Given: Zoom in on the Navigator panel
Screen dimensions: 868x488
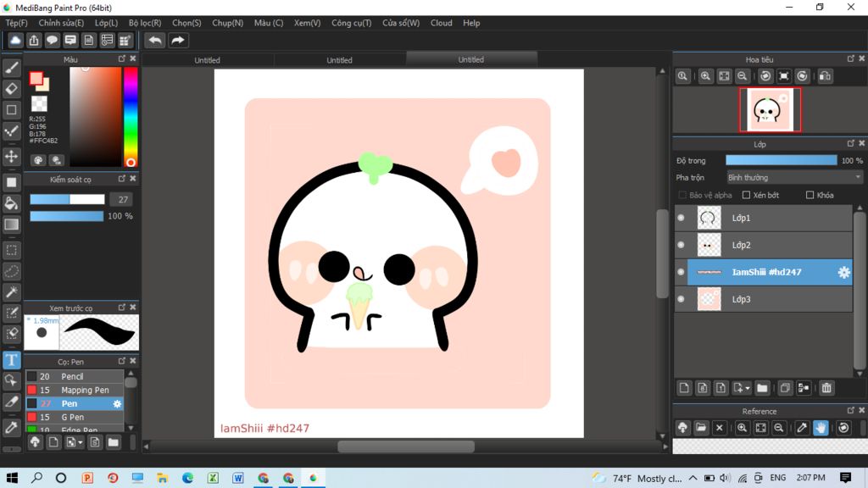Looking at the screenshot, I should [705, 76].
